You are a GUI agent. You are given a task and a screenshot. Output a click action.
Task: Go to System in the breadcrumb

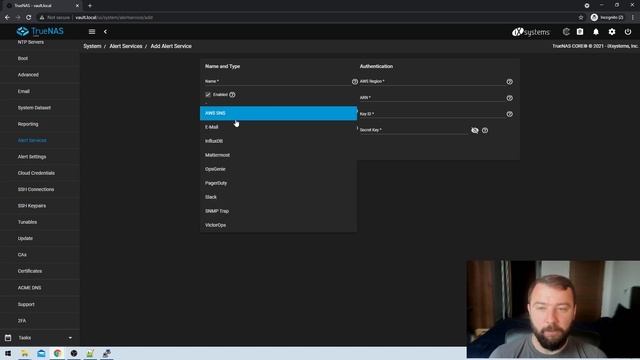point(92,46)
